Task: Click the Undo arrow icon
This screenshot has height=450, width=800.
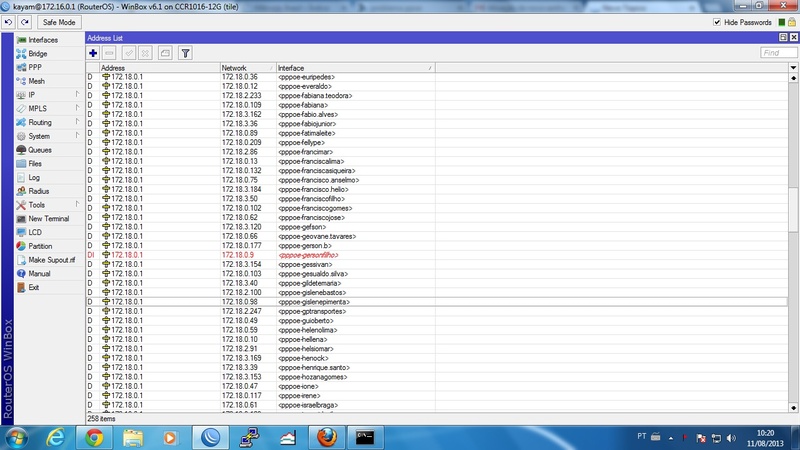Action: [9, 22]
